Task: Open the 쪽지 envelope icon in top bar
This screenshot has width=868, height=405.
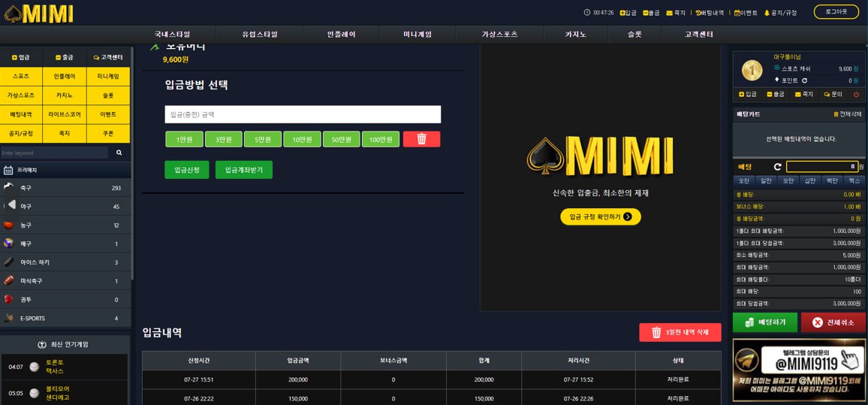Action: coord(669,13)
